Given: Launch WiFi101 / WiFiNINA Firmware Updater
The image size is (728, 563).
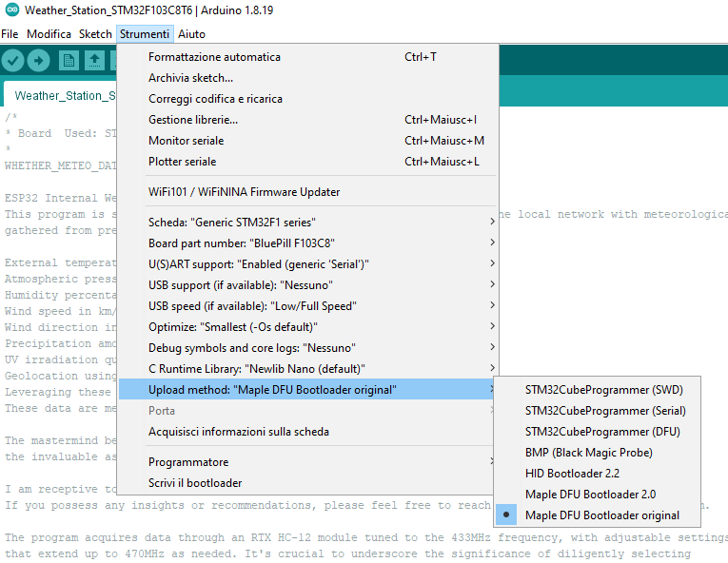Looking at the screenshot, I should tap(307, 192).
